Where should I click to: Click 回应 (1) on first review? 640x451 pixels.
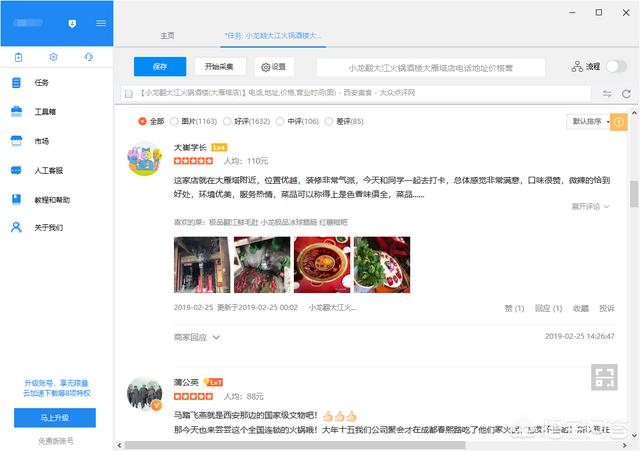tap(548, 309)
